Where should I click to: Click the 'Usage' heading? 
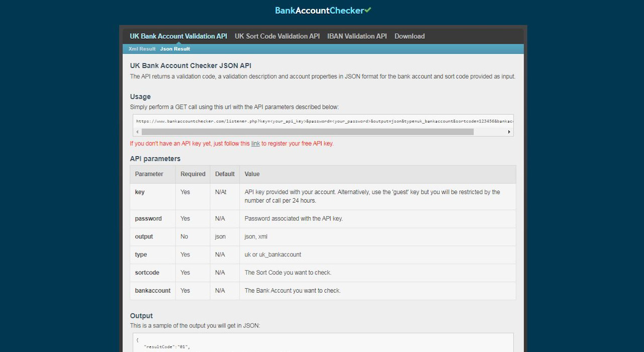tap(140, 97)
